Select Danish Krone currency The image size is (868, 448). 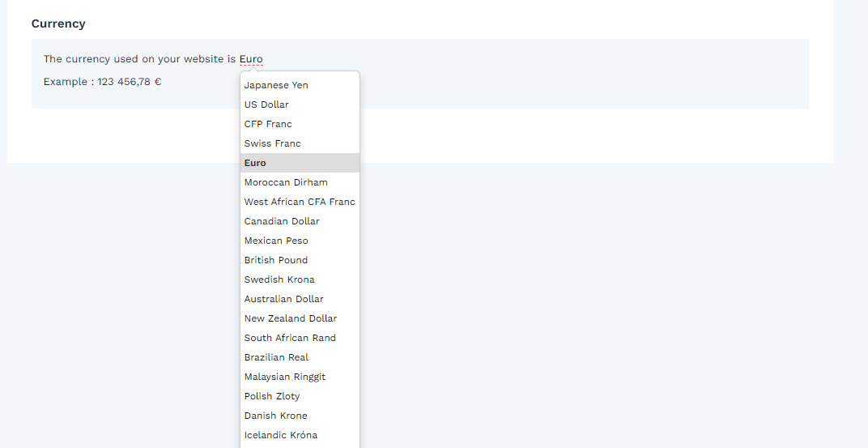[300, 416]
